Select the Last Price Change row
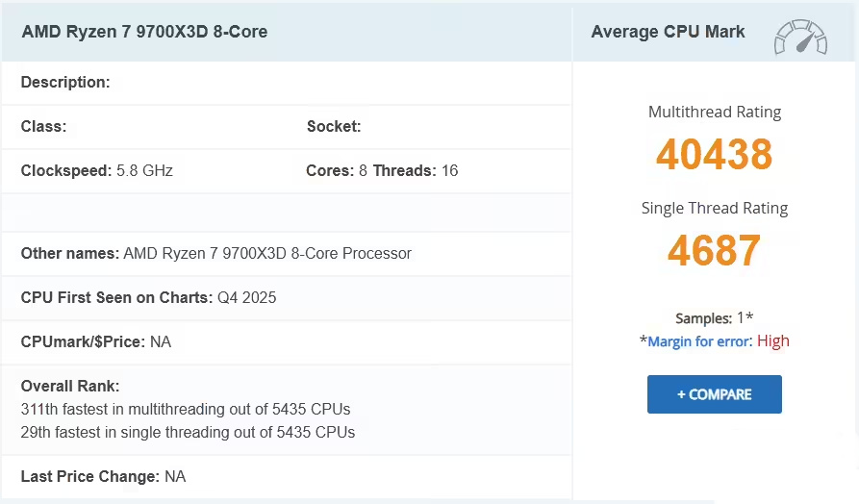Viewport: 859px width, 504px height. [x=103, y=477]
